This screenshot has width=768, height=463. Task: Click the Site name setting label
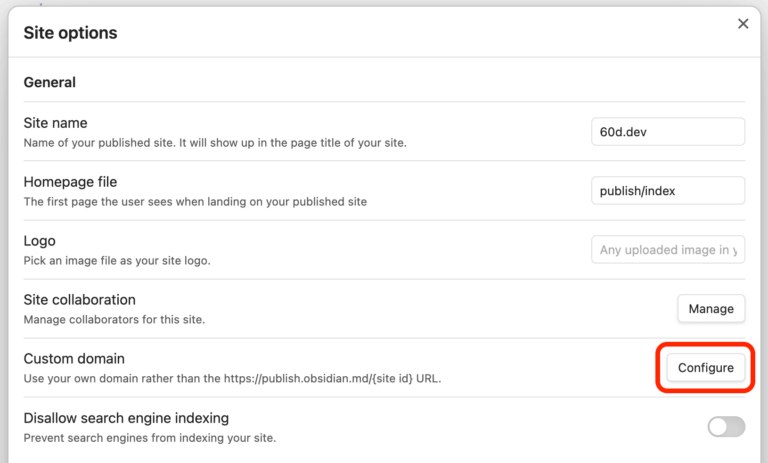pos(55,123)
